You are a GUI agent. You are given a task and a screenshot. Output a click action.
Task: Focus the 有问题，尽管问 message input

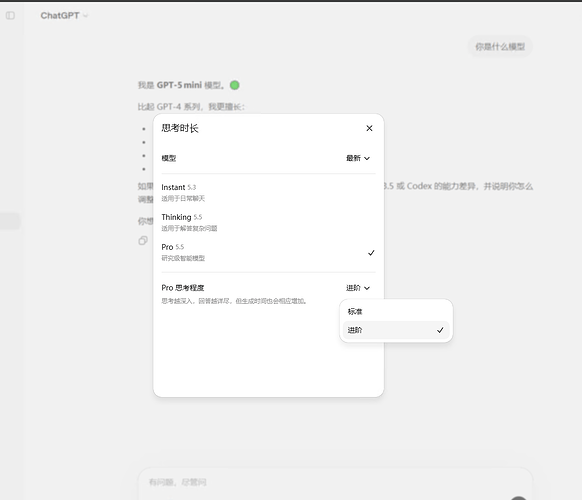(x=335, y=483)
